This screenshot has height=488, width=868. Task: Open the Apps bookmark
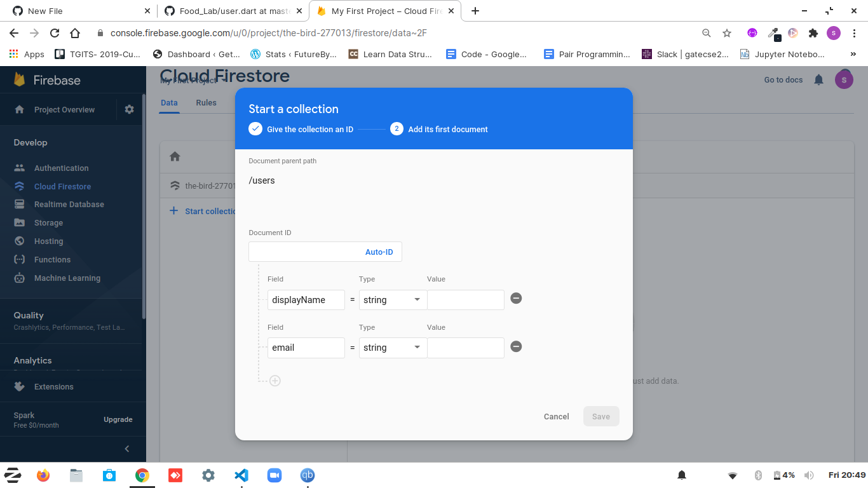pyautogui.click(x=27, y=54)
